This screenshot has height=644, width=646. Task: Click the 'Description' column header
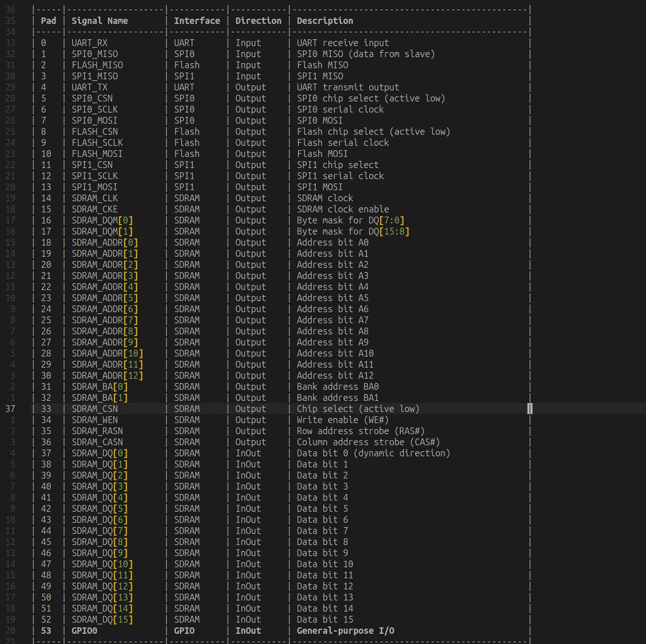(x=325, y=21)
